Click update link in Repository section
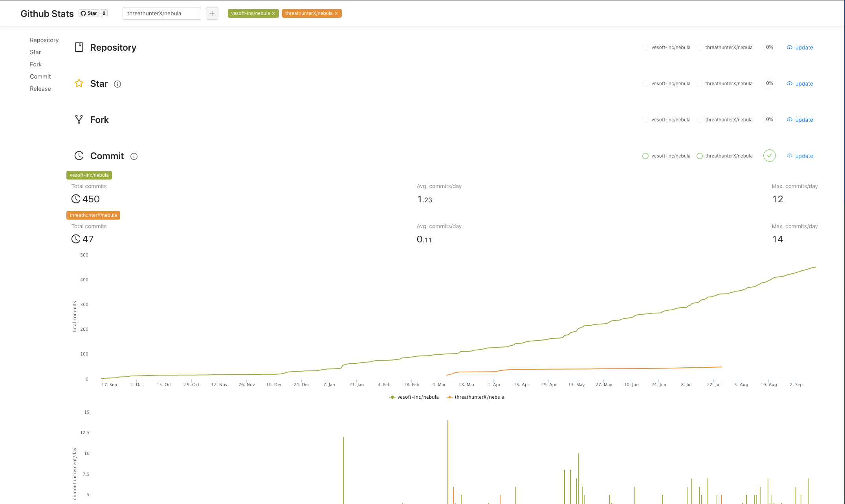Image resolution: width=845 pixels, height=504 pixels. [800, 48]
